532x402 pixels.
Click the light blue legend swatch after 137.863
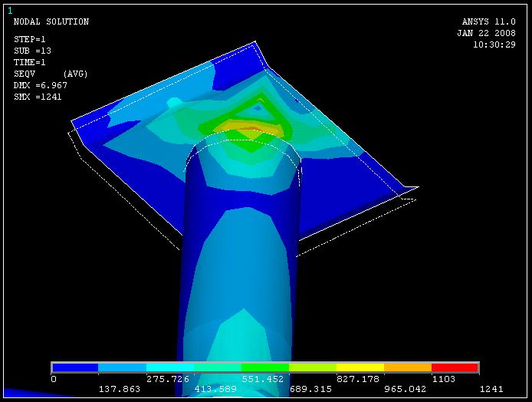[123, 367]
